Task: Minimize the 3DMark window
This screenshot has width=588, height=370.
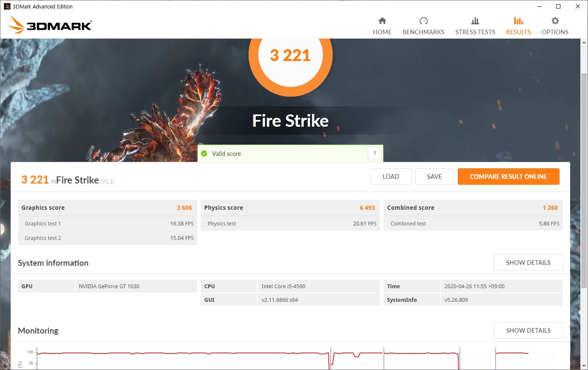Action: click(539, 6)
